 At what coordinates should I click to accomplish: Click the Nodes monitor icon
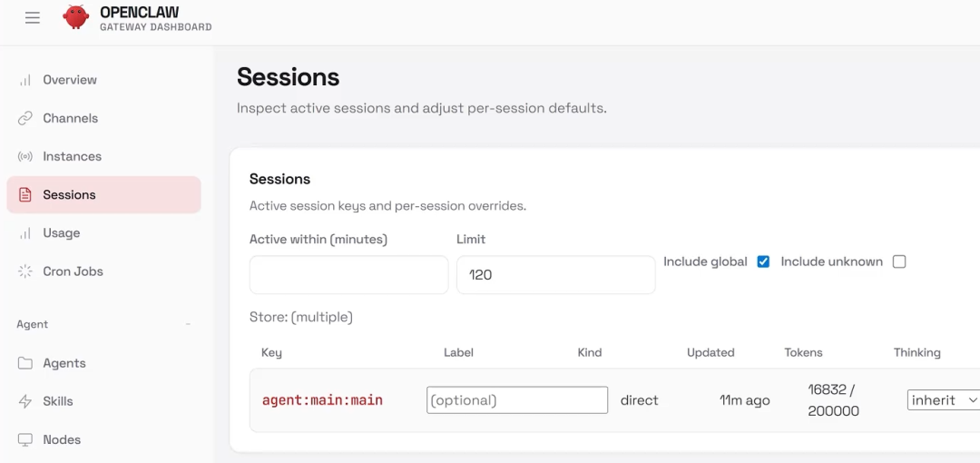(x=25, y=439)
